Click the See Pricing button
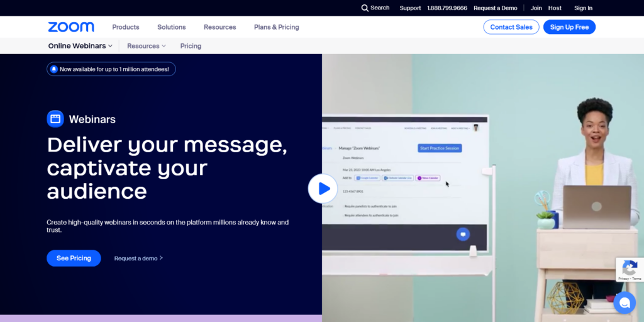The height and width of the screenshot is (322, 644). 74,258
